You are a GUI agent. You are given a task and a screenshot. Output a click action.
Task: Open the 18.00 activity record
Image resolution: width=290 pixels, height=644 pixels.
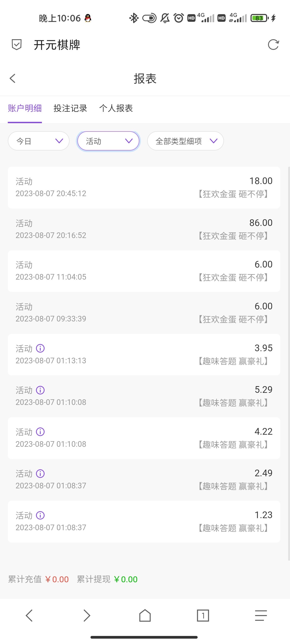pyautogui.click(x=144, y=187)
